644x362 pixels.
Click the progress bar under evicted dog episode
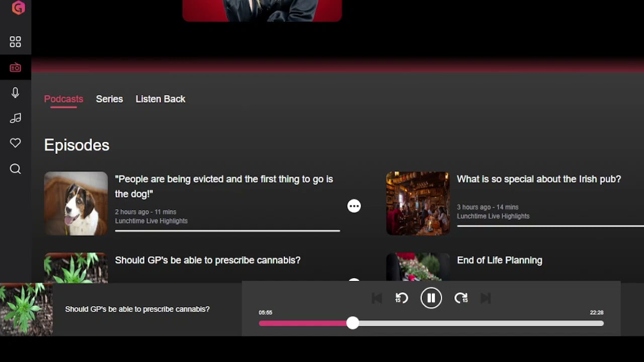point(227,231)
